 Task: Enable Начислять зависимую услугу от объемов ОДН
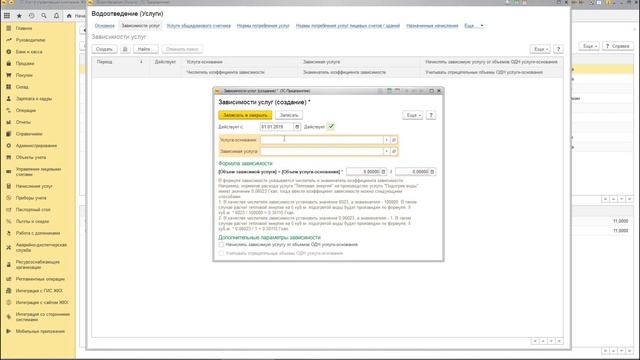click(x=221, y=244)
